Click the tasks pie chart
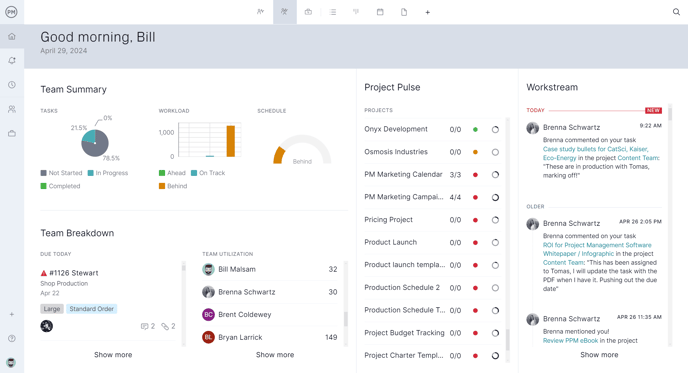688x373 pixels. point(95,143)
